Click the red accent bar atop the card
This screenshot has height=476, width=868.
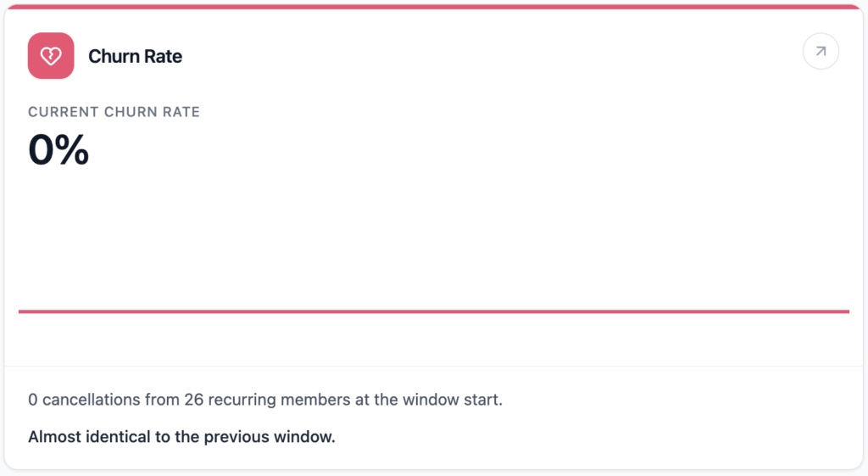pos(434,7)
